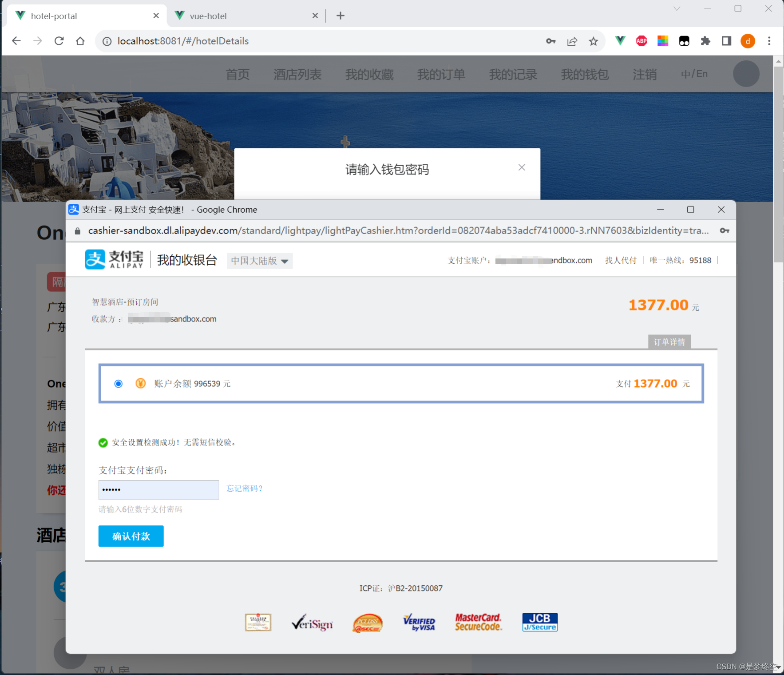Open 我的钱包 menu item

coord(585,74)
